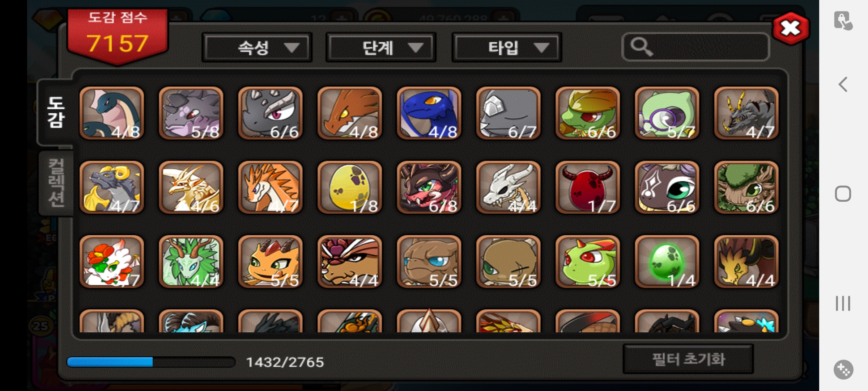The height and width of the screenshot is (391, 868).
Task: Open the white skull dragon 4/4
Action: (x=508, y=187)
